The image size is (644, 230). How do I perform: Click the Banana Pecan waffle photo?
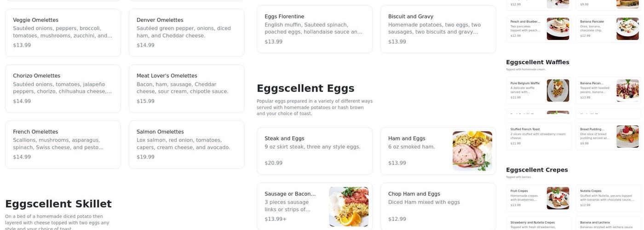point(627,91)
